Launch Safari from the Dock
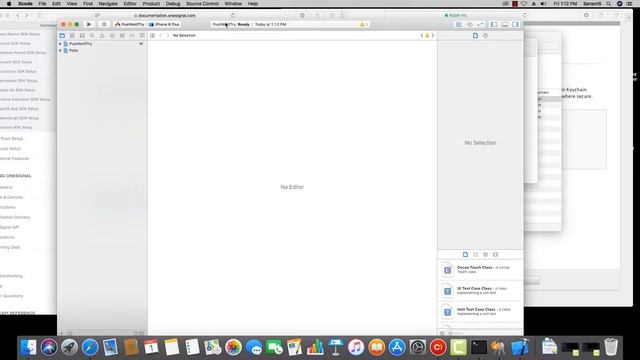This screenshot has height=360, width=640. tap(90, 347)
